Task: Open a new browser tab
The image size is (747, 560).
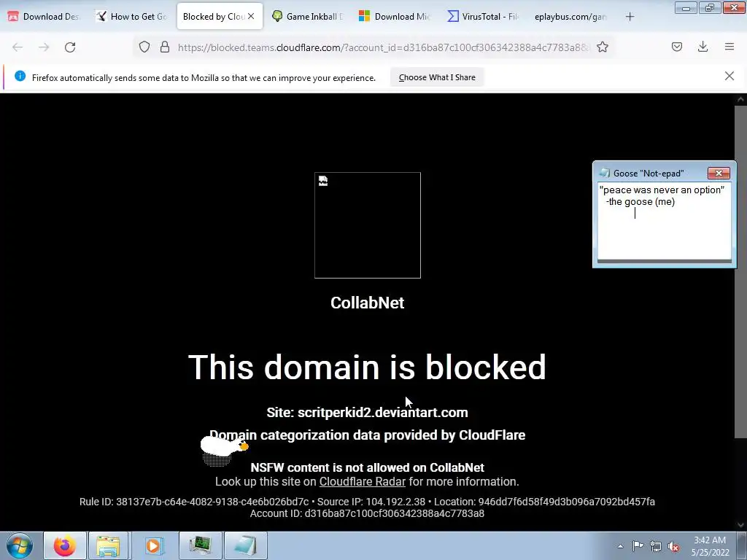Action: click(630, 17)
